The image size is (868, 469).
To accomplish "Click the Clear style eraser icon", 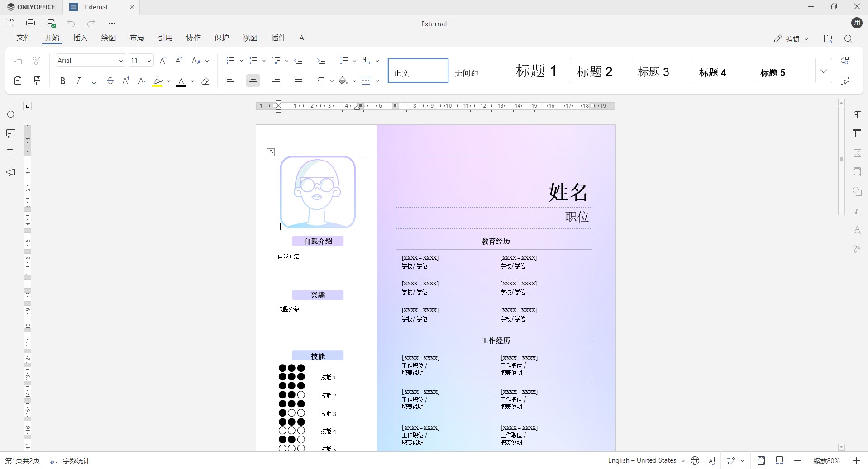I will (205, 81).
